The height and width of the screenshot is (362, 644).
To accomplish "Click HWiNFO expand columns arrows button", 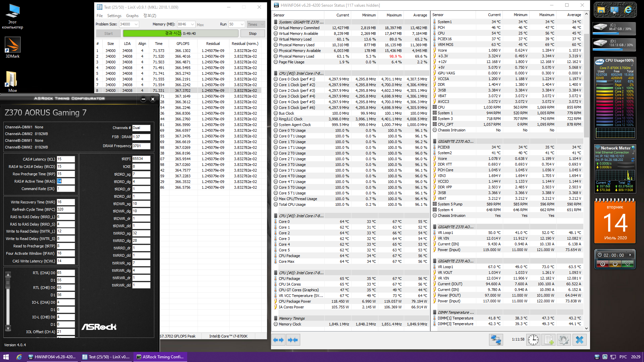I will pos(278,340).
